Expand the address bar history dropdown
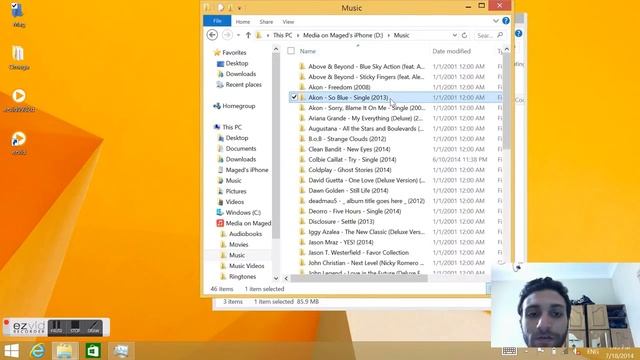Viewport: 640px width, 360px height. (455, 36)
